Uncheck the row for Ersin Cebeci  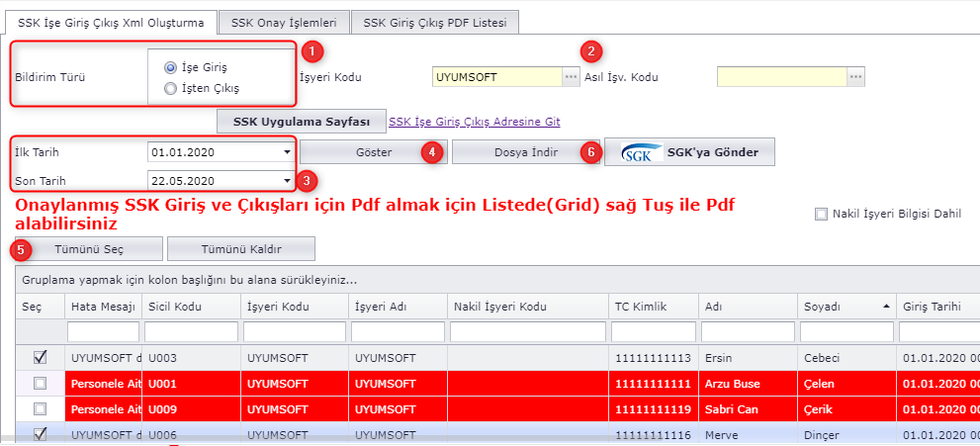pyautogui.click(x=41, y=357)
